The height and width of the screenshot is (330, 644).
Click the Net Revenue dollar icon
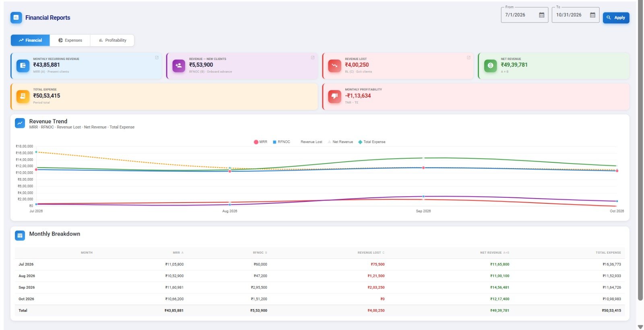(490, 66)
